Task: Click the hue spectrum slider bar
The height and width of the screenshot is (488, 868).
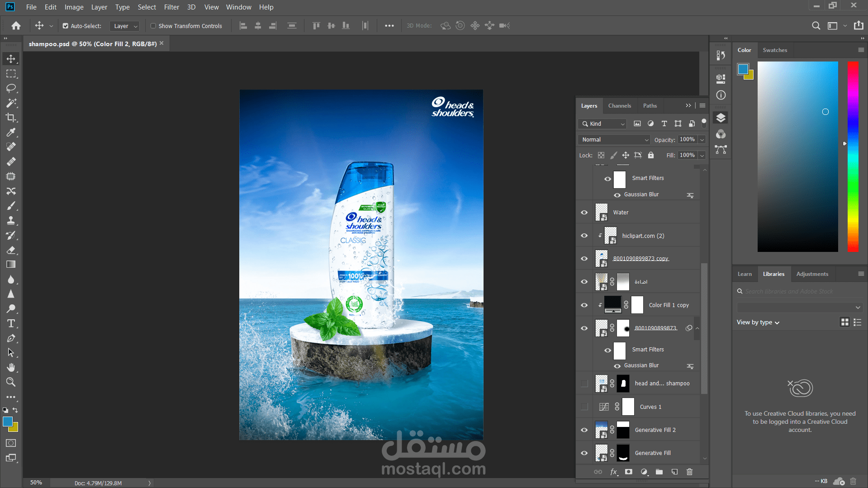Action: pyautogui.click(x=853, y=156)
